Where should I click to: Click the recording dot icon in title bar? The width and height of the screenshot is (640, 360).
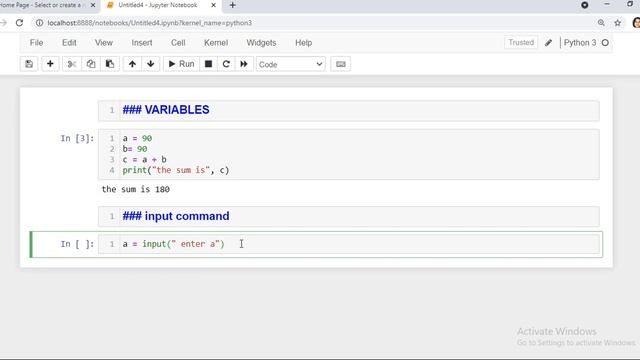[x=584, y=5]
